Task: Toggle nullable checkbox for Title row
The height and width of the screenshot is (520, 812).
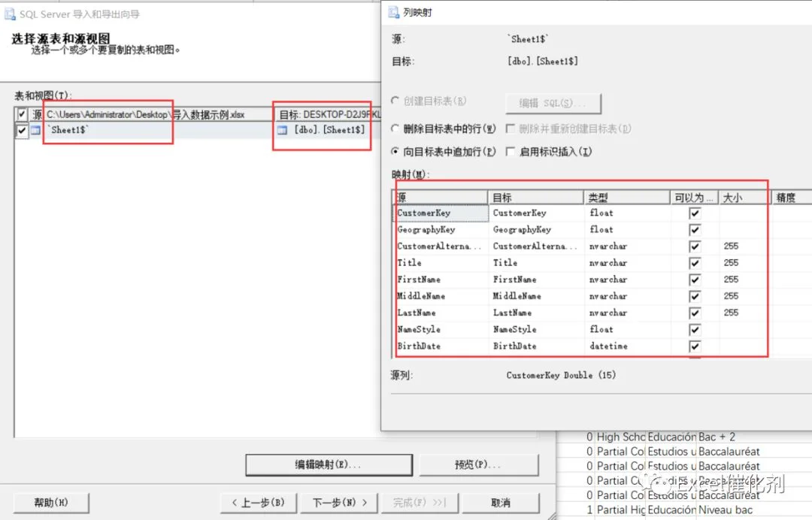Action: click(x=695, y=263)
